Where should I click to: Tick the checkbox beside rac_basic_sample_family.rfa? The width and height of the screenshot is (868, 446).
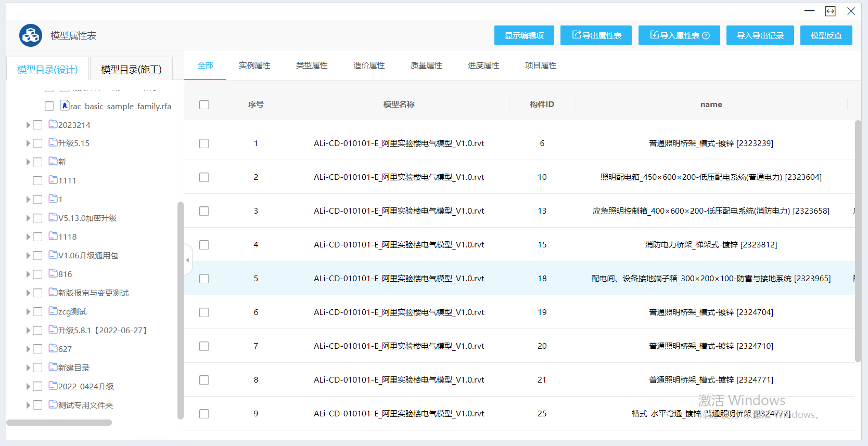tap(49, 106)
